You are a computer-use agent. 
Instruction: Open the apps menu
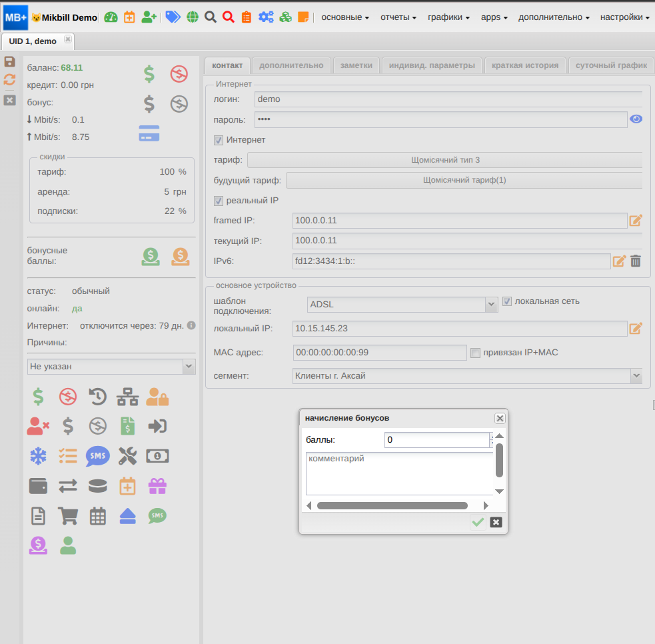click(494, 17)
